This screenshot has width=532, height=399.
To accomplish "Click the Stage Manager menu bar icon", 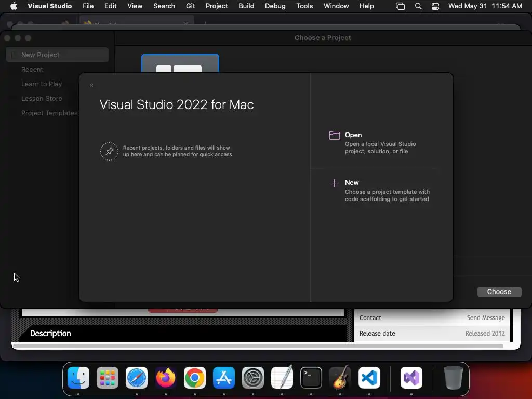I will pos(401,6).
